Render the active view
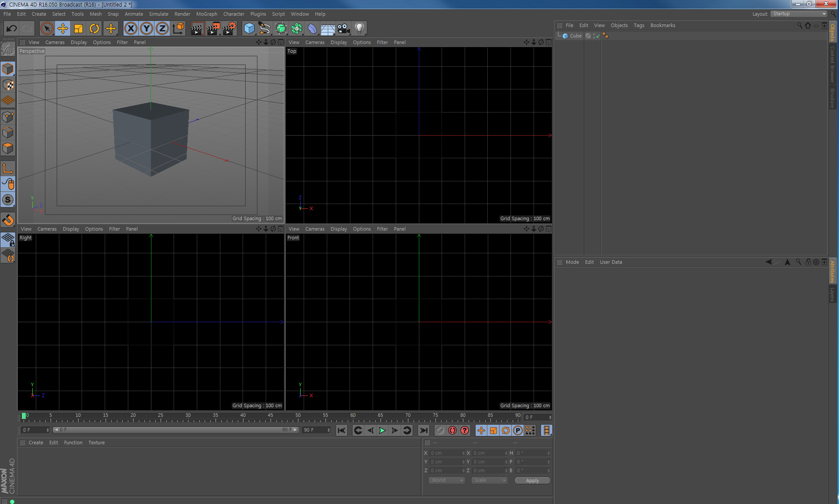 [x=197, y=29]
